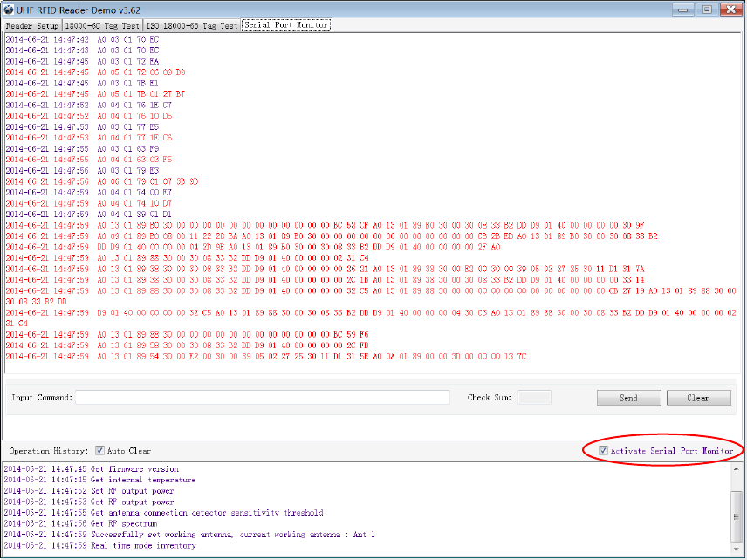Click log line 'Set RF output power'
Viewport: 747px width, 560px height.
[89, 491]
